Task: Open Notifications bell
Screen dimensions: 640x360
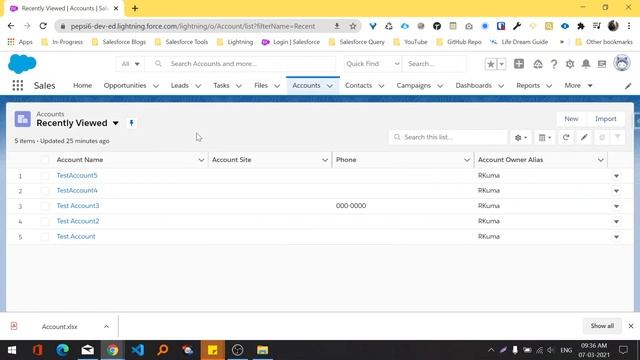Action: pos(586,64)
